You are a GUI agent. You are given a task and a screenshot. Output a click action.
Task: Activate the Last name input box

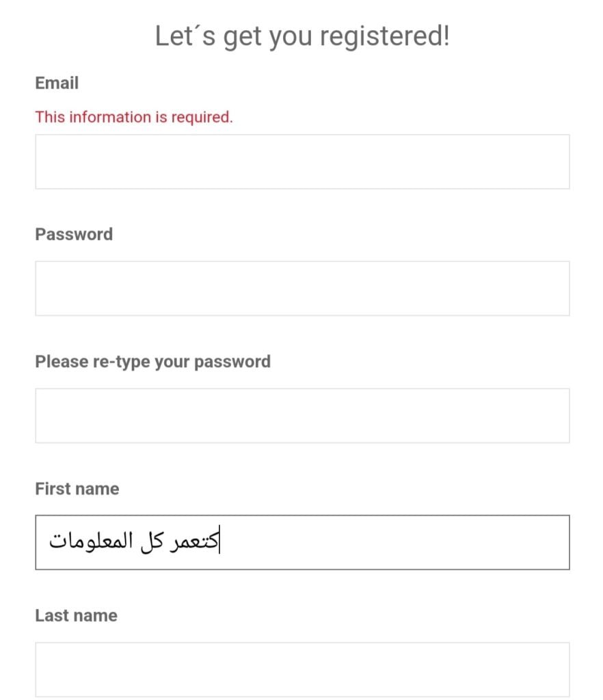coord(302,669)
